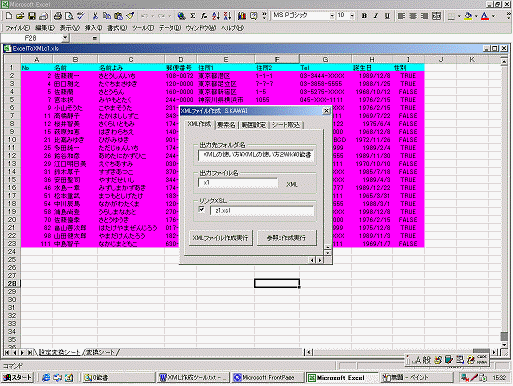513x386 pixels.
Task: Click Merge and Center icon
Action: click(x=436, y=16)
